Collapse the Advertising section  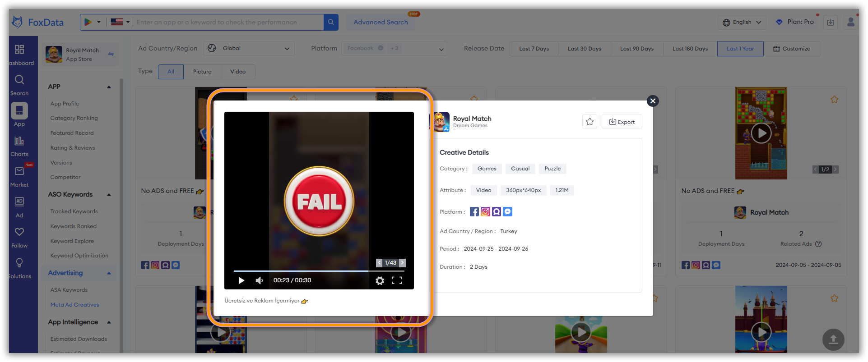pos(109,273)
